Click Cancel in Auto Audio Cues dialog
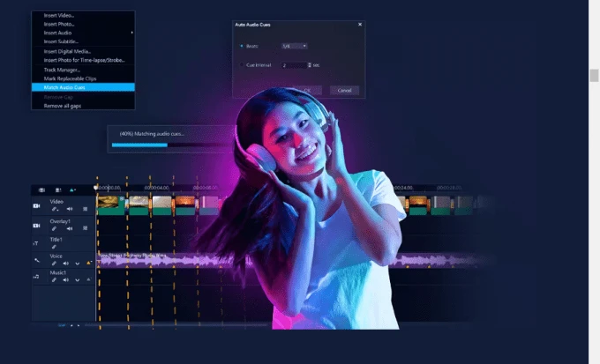 click(x=344, y=91)
